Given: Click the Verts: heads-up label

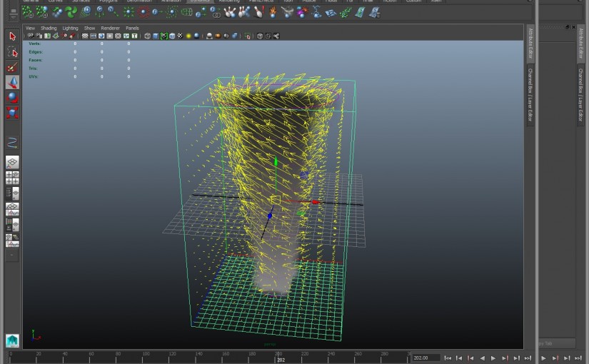Looking at the screenshot, I should coord(34,44).
